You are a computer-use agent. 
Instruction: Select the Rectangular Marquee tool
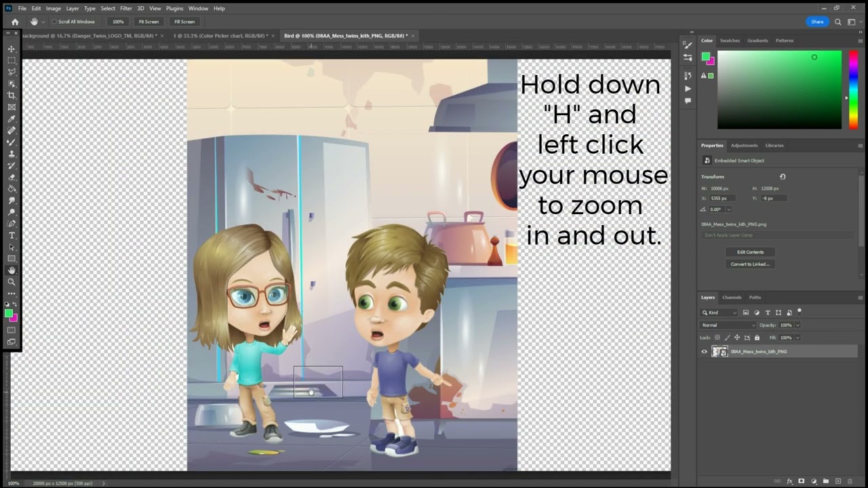(12, 60)
